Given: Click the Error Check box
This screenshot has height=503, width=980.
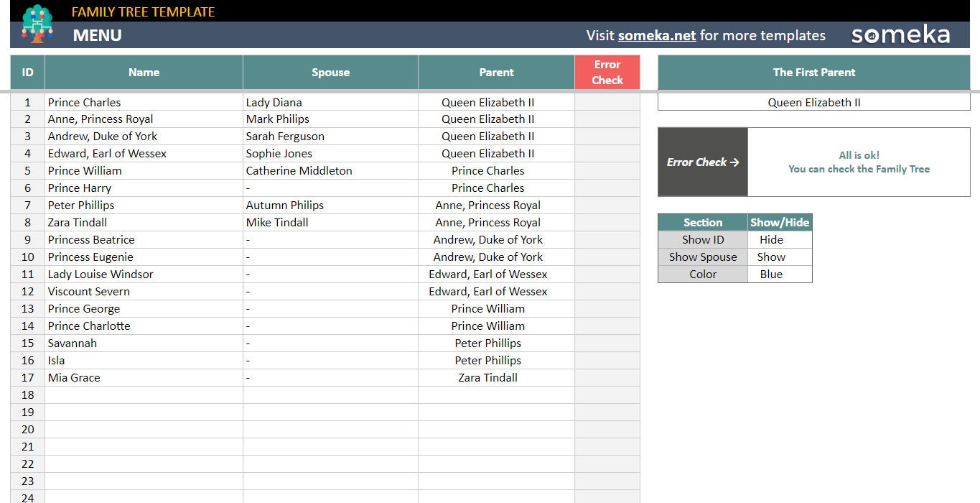Looking at the screenshot, I should coord(702,162).
